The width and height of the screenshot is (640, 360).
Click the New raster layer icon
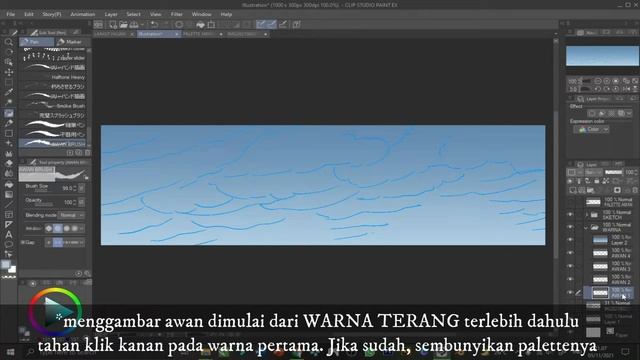[x=573, y=190]
